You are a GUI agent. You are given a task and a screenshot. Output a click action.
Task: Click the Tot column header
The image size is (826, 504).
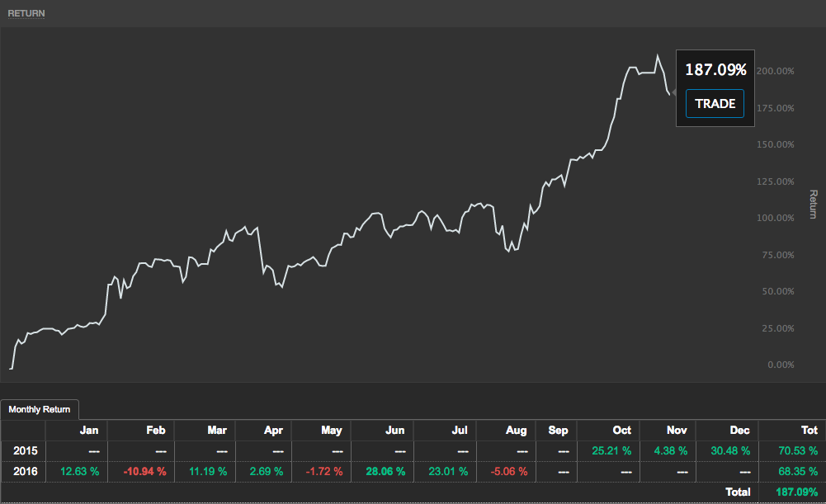[809, 430]
